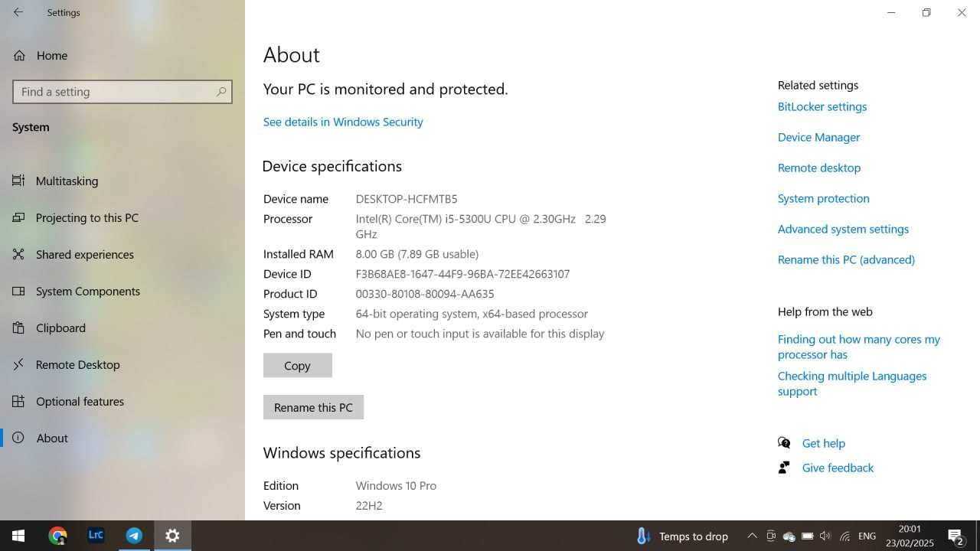Click the Give feedback link
The height and width of the screenshot is (551, 980).
pos(838,468)
